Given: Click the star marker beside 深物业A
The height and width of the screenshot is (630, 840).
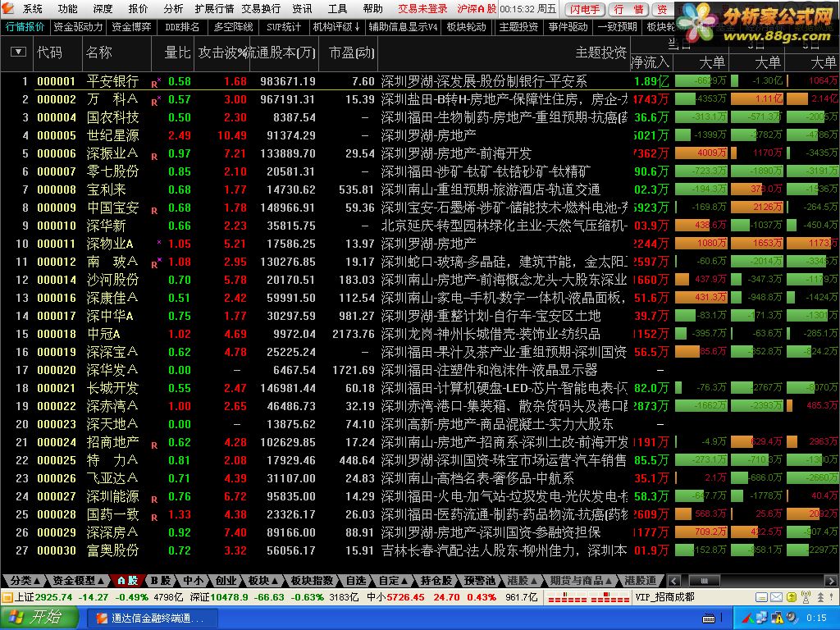Looking at the screenshot, I should (158, 242).
